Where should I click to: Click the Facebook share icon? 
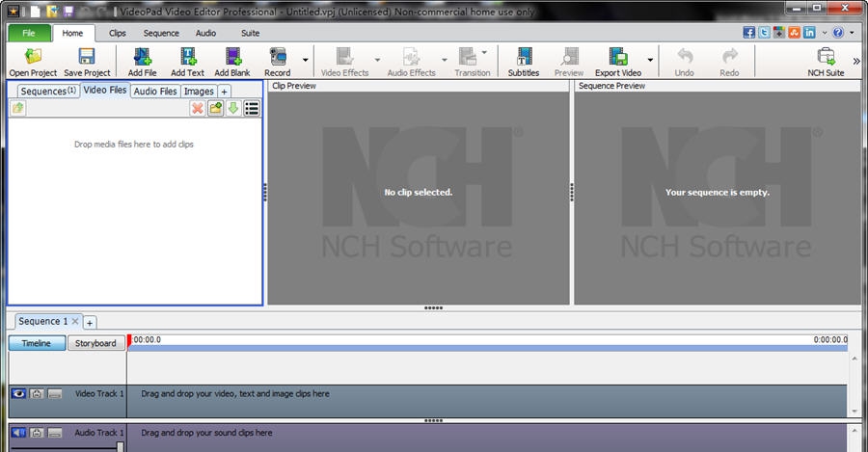748,32
